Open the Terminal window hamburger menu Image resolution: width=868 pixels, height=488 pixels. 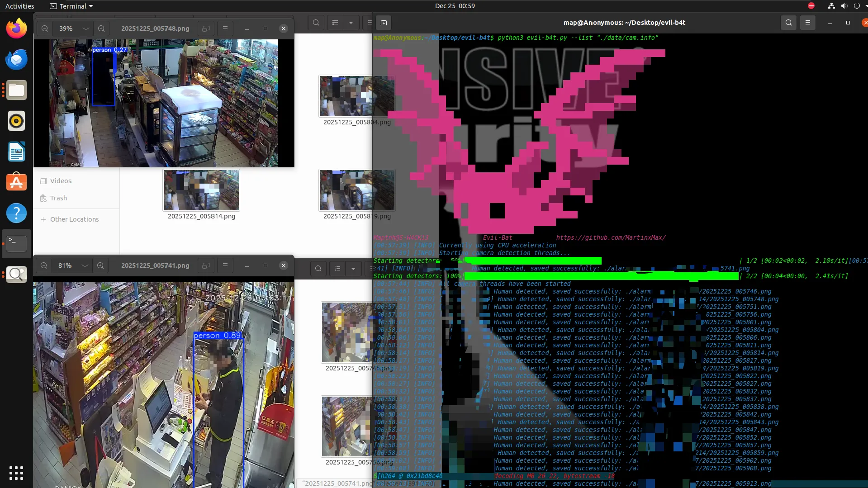point(808,23)
